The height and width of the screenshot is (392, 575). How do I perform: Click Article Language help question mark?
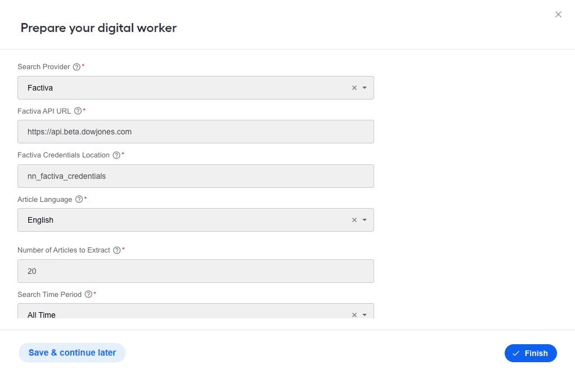click(x=79, y=199)
